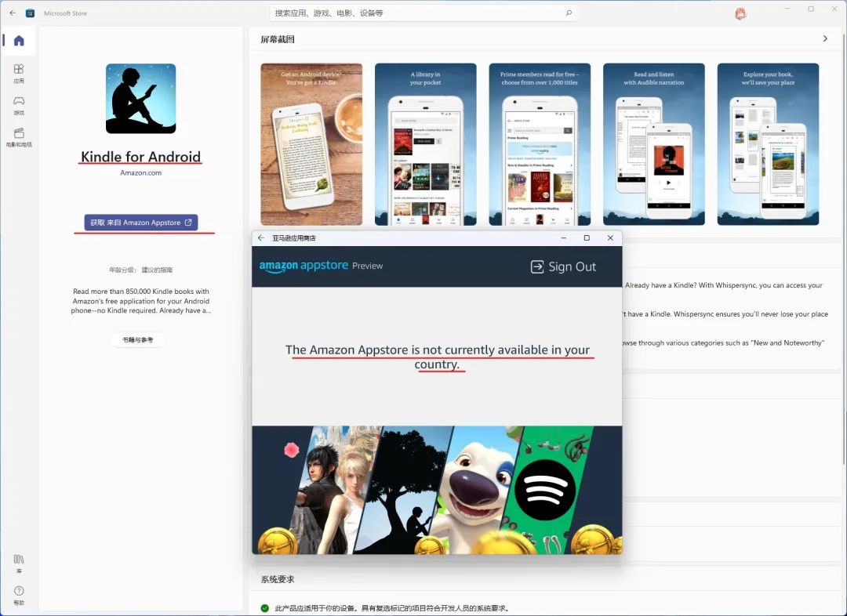This screenshot has width=847, height=616.
Task: Click the Kindle for Android app icon
Action: pyautogui.click(x=141, y=98)
